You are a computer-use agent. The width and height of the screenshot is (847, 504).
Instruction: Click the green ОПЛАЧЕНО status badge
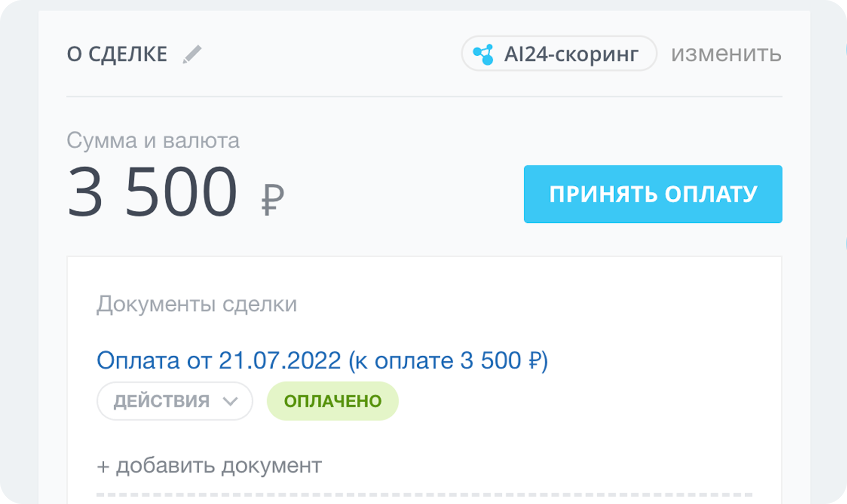click(333, 401)
